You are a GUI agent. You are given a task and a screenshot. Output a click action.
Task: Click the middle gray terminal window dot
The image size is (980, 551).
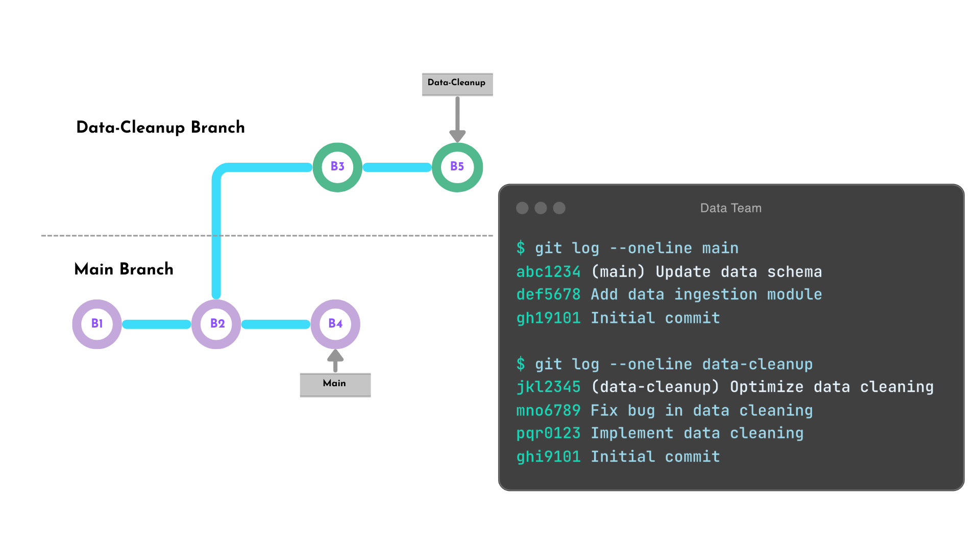[x=541, y=208]
